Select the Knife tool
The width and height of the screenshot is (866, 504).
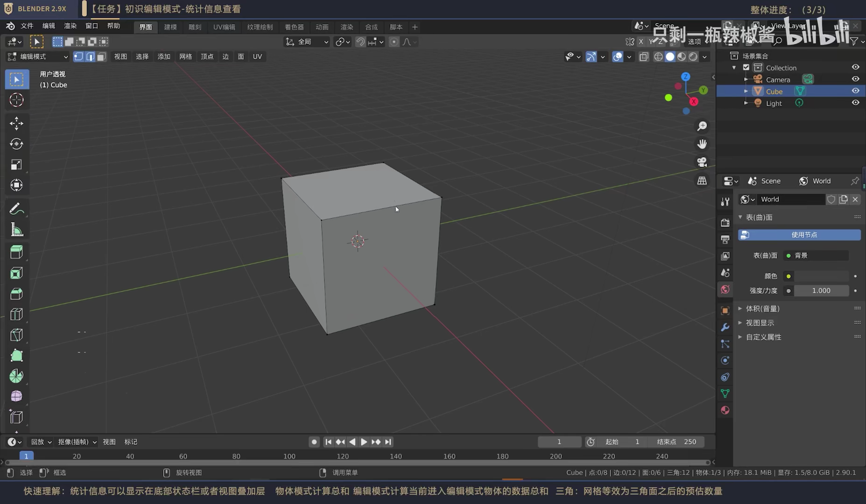tap(17, 335)
